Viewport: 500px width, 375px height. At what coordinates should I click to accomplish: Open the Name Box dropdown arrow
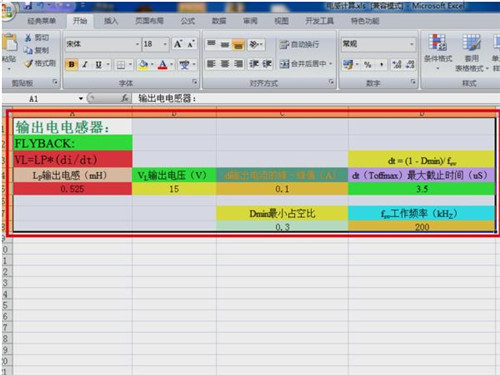pos(81,99)
